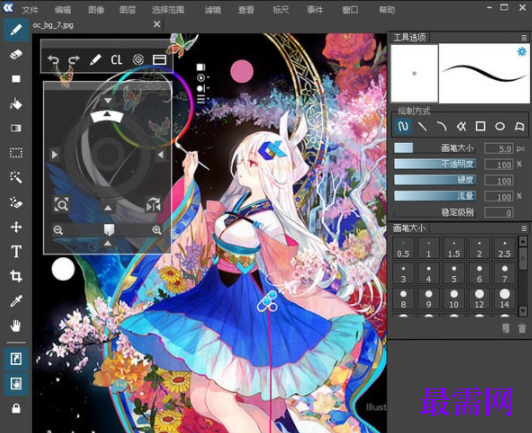
Task: Click the 画笔大小 value field showing 5.0
Action: pyautogui.click(x=499, y=149)
